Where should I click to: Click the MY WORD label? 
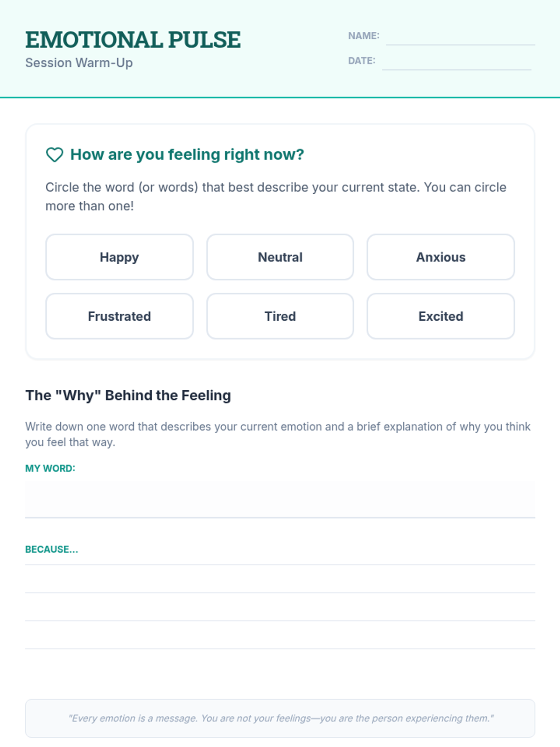(50, 468)
